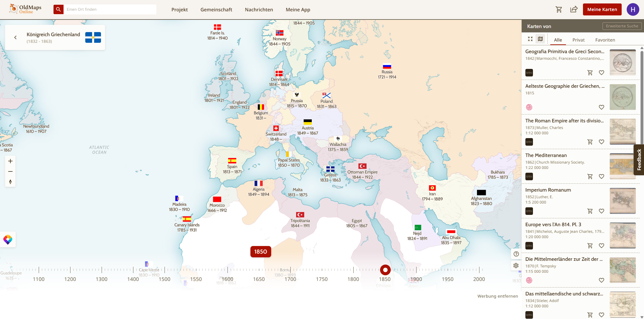
Task: Open the Projekt menu item
Action: (179, 9)
